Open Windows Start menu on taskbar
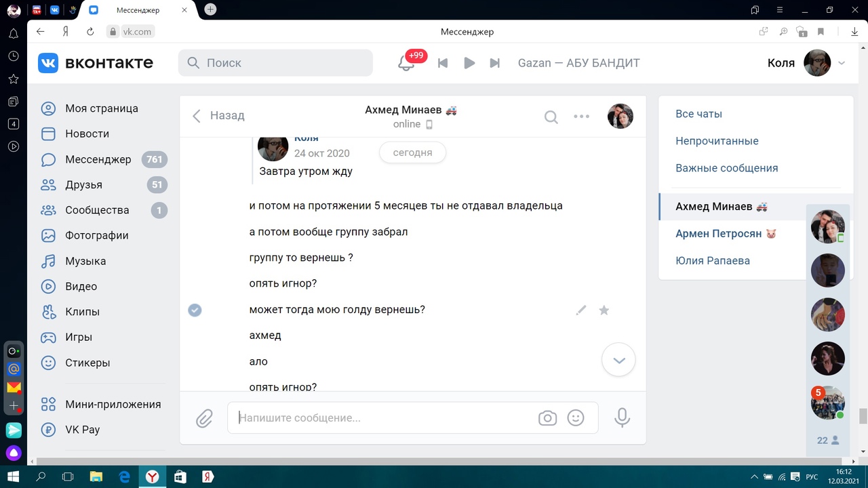This screenshot has height=488, width=868. tap(13, 476)
